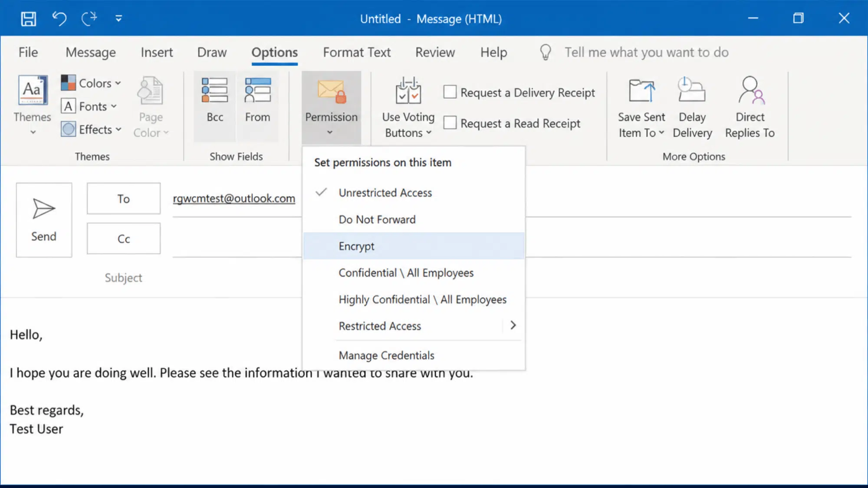Open the Draw tab
The height and width of the screenshot is (488, 868).
(212, 52)
